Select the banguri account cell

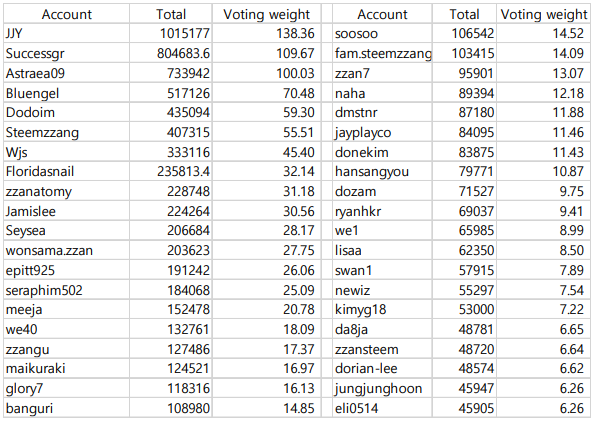click(67, 408)
